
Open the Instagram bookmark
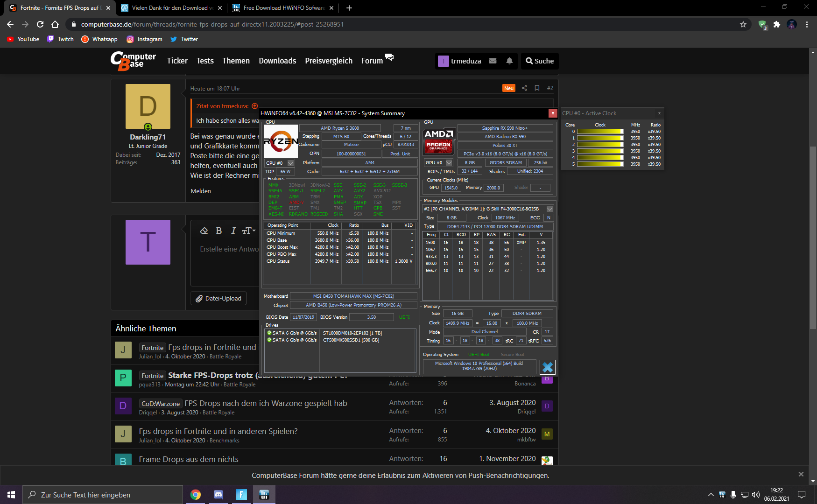coord(145,39)
